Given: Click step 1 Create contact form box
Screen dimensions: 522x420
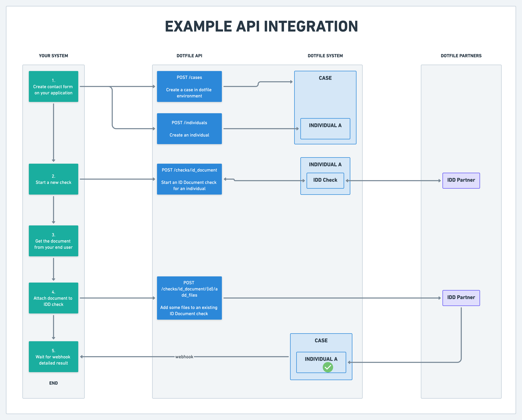Looking at the screenshot, I should 53,86.
